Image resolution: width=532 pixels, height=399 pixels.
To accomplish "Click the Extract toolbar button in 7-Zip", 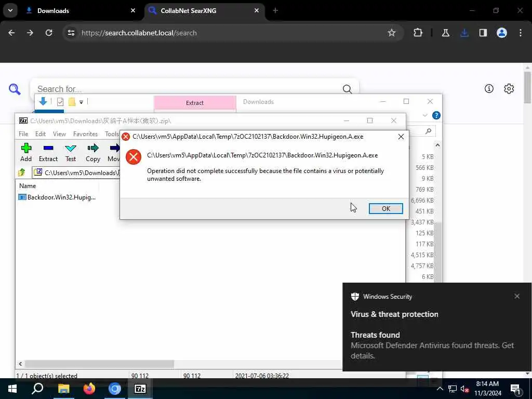I will pos(48,152).
